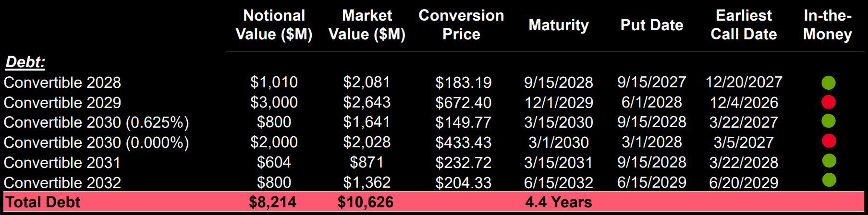868x215 pixels.
Task: Click the Total Debt label
Action: pyautogui.click(x=43, y=202)
